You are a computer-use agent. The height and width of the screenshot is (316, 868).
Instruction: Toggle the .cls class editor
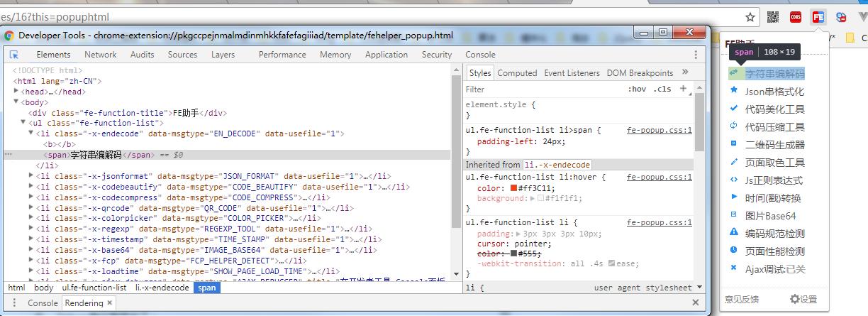(x=662, y=89)
